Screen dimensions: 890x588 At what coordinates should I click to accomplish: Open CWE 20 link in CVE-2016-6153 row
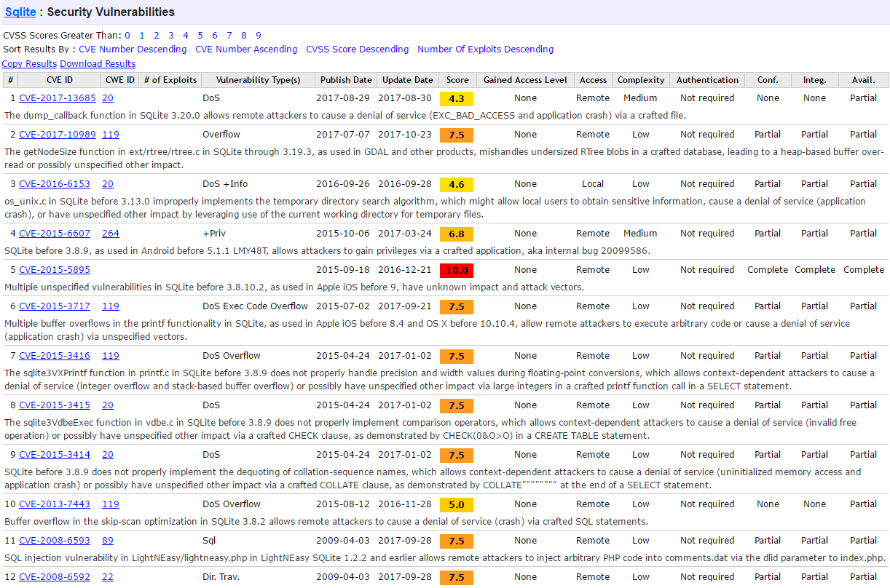click(108, 184)
